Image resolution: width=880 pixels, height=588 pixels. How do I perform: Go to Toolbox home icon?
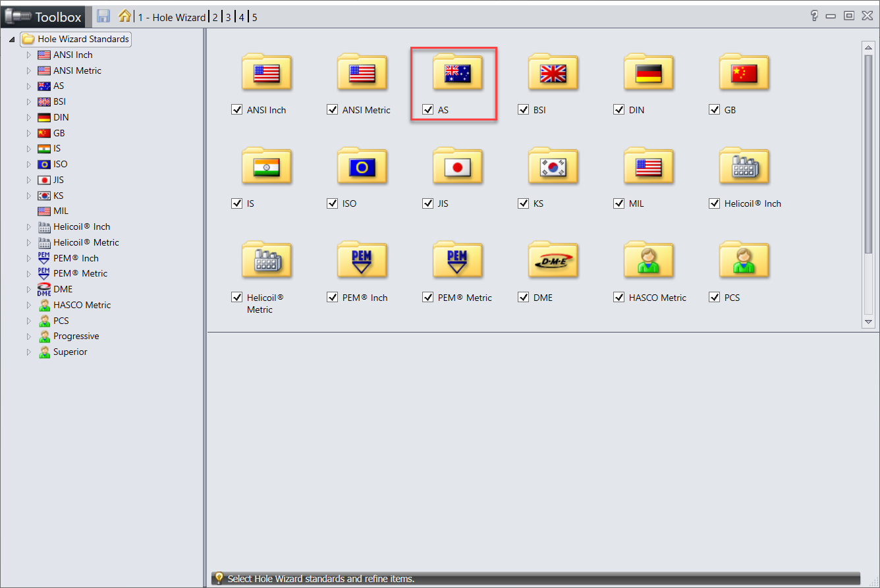click(124, 16)
